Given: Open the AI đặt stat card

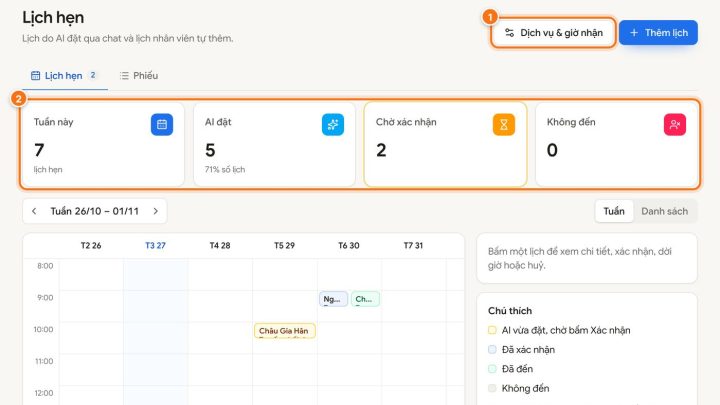Looking at the screenshot, I should [x=274, y=144].
